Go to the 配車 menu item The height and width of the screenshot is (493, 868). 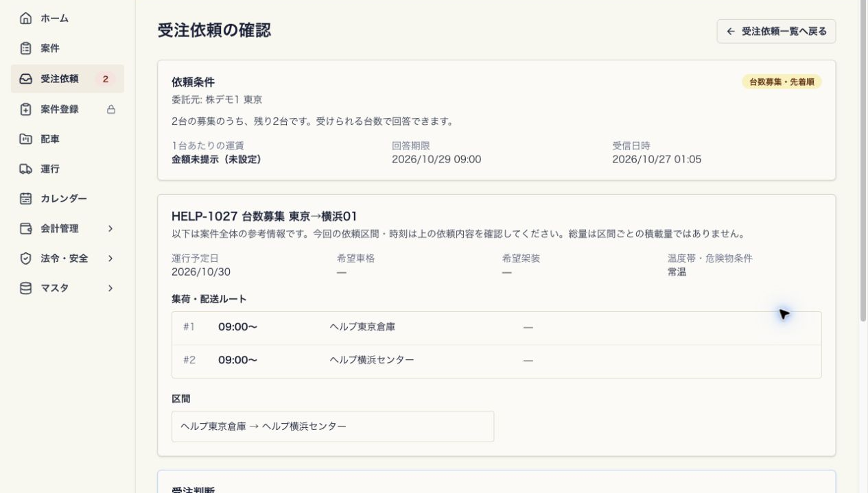click(67, 139)
